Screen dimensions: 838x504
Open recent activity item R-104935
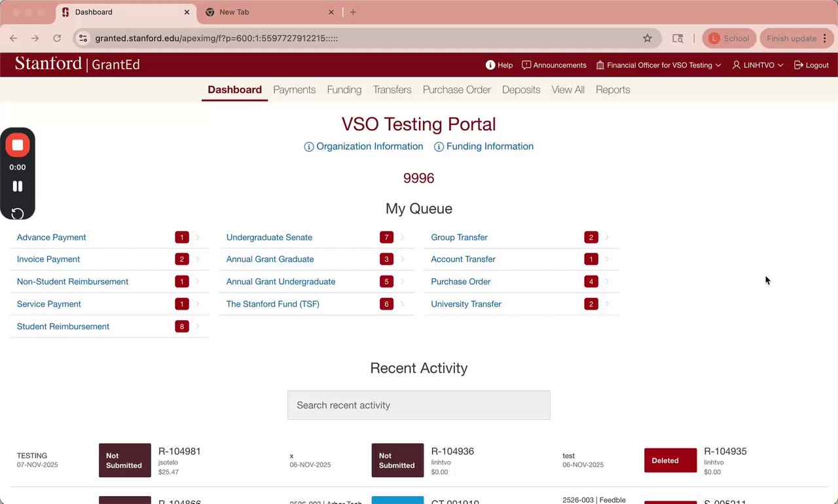pyautogui.click(x=725, y=451)
